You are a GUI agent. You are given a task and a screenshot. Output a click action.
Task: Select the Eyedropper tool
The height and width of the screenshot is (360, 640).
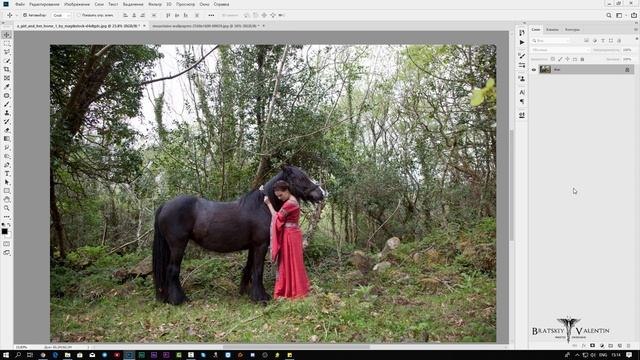(x=7, y=87)
